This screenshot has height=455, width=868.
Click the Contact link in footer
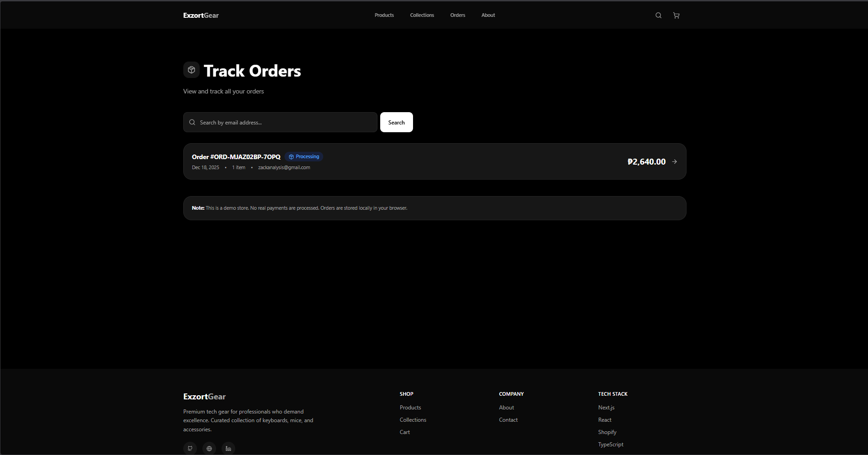(508, 420)
